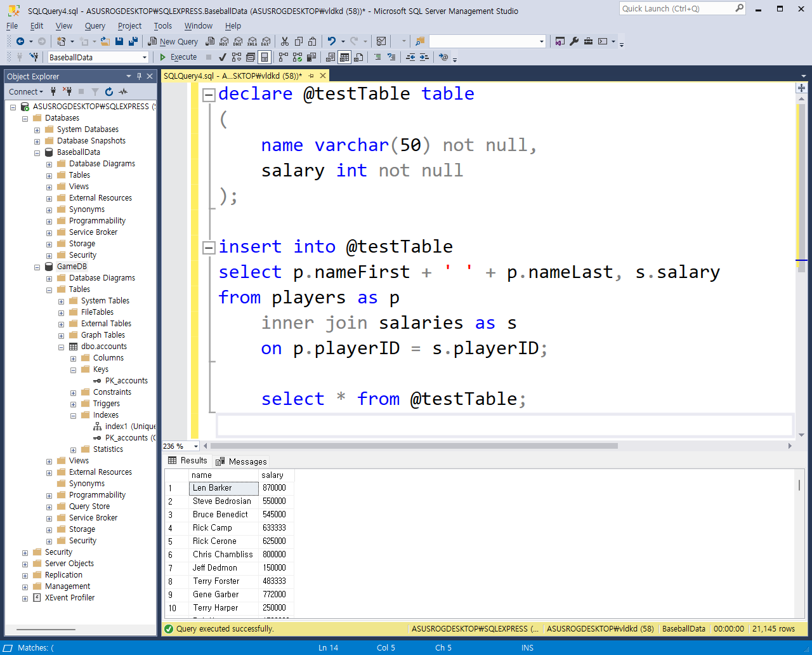The width and height of the screenshot is (812, 655).
Task: Toggle Include Actual Execution Plan
Action: point(284,57)
